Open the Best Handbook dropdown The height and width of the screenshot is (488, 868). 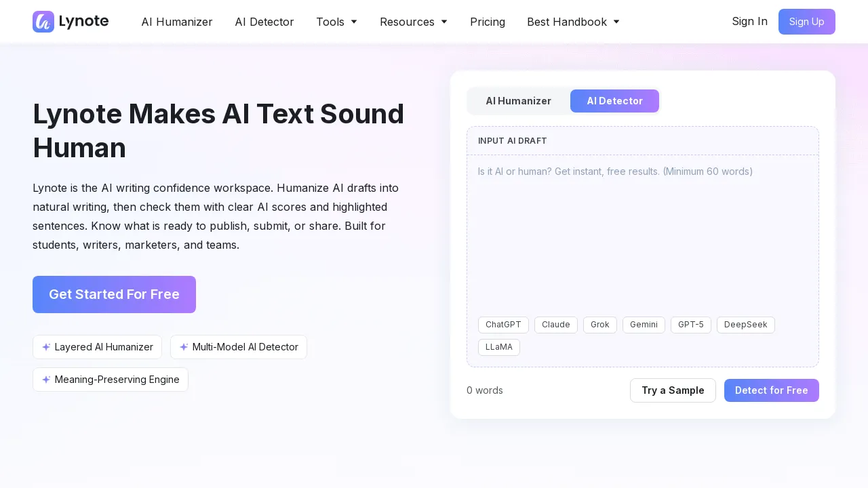coord(573,22)
